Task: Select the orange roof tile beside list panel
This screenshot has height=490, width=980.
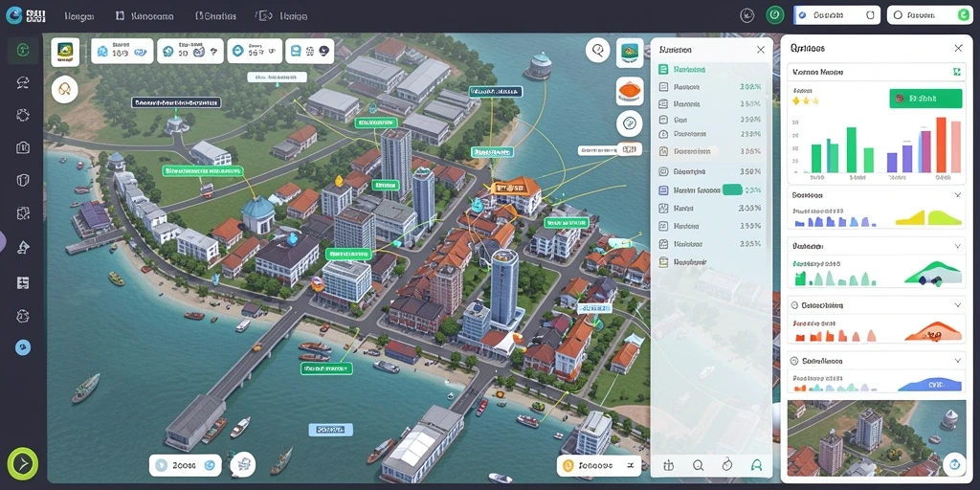Action: coord(630,91)
